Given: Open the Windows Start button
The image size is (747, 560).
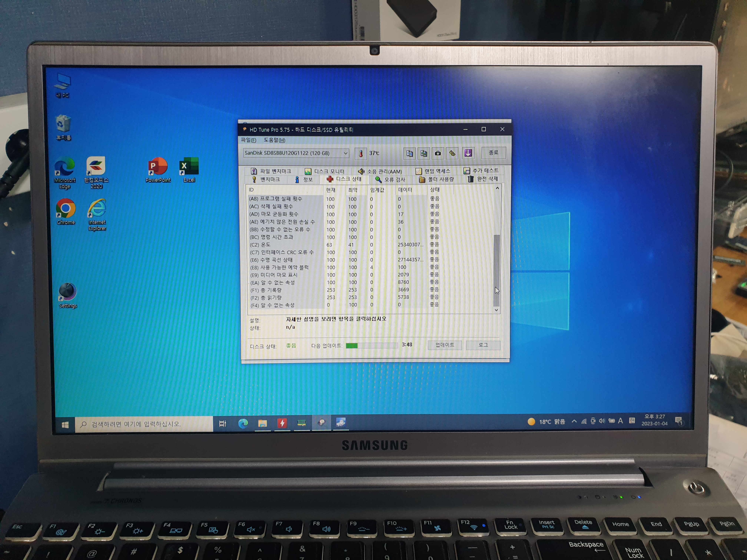Looking at the screenshot, I should pos(65,425).
